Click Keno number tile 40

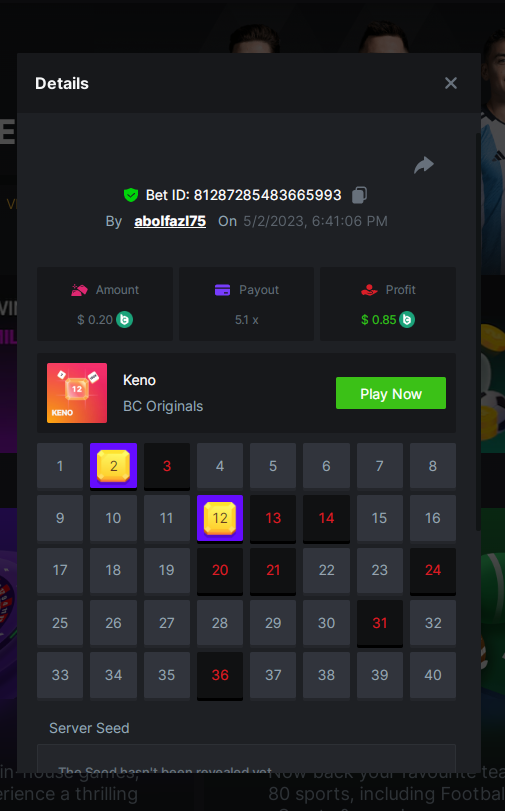(x=433, y=675)
